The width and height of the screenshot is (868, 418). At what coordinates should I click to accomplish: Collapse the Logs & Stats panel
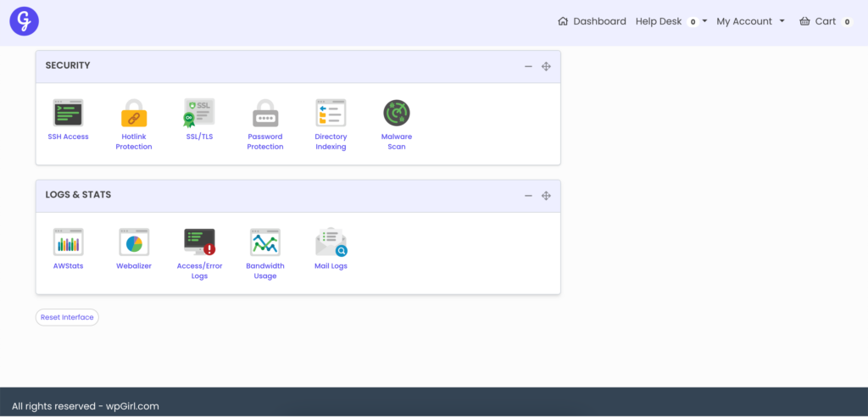pyautogui.click(x=528, y=196)
